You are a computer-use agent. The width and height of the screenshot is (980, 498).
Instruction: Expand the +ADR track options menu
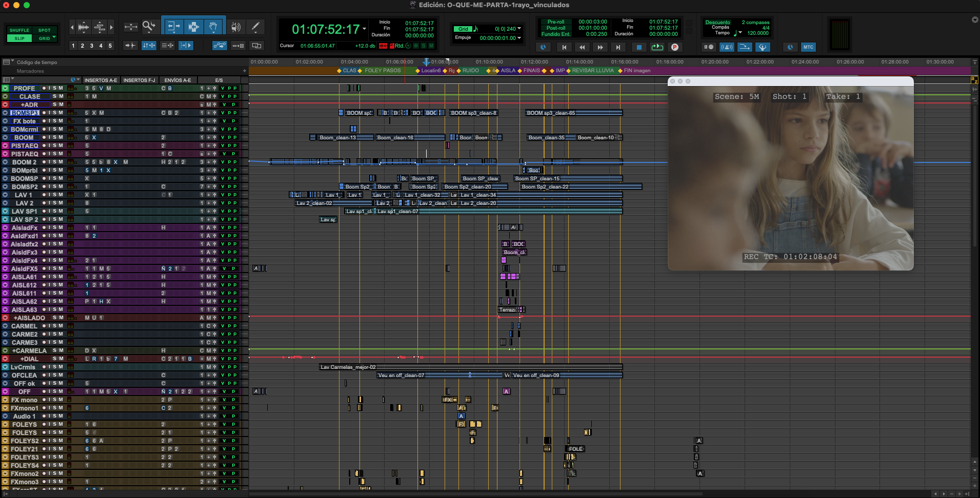click(x=5, y=105)
